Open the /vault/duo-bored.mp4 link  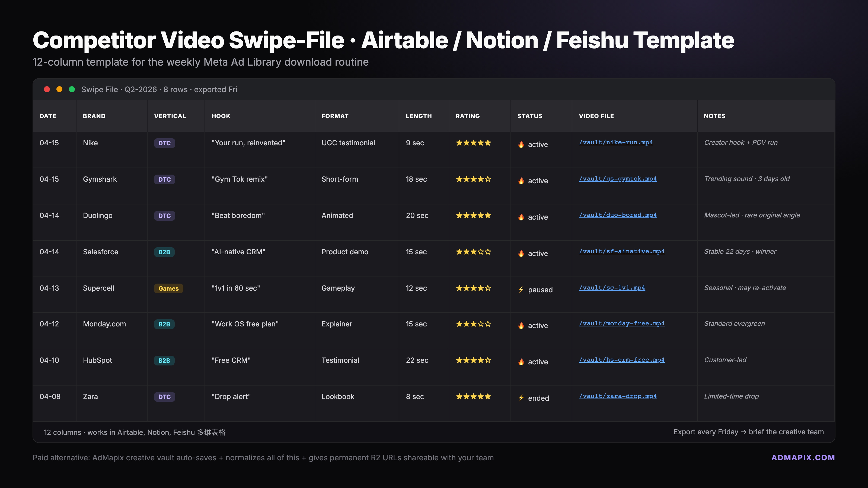click(618, 215)
